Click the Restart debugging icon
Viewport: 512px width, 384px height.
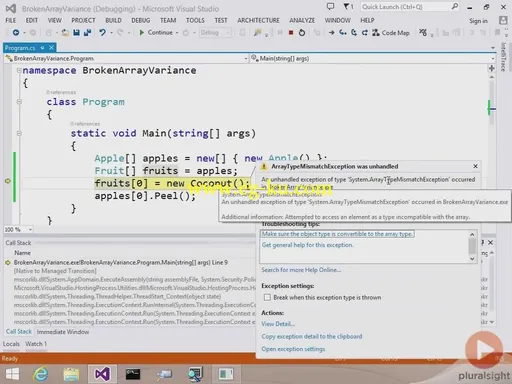(302, 33)
